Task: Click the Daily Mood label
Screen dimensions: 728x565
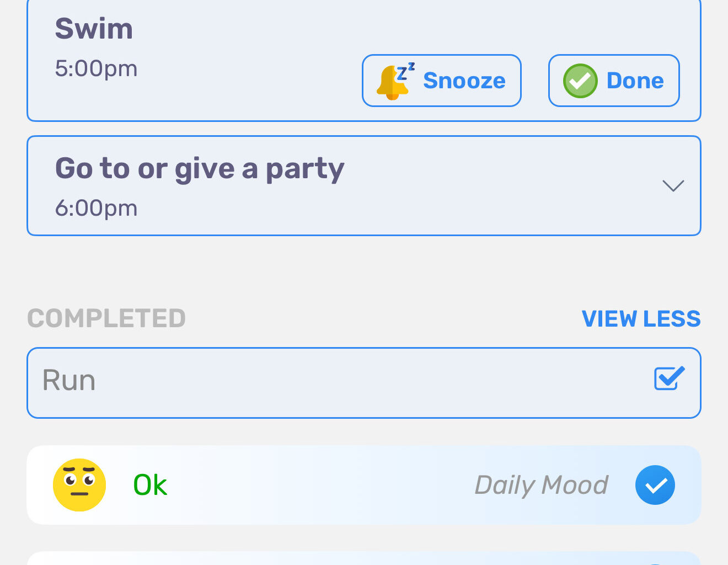Action: (x=541, y=486)
